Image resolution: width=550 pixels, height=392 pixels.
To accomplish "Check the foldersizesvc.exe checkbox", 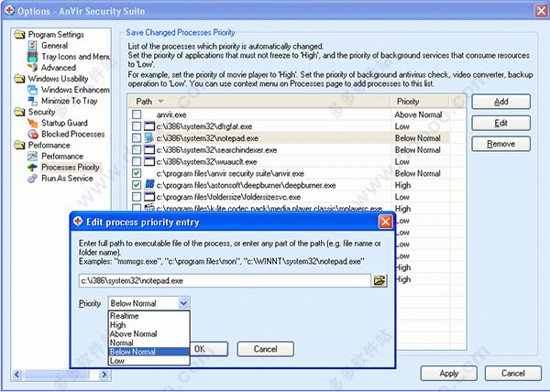I will (x=137, y=197).
